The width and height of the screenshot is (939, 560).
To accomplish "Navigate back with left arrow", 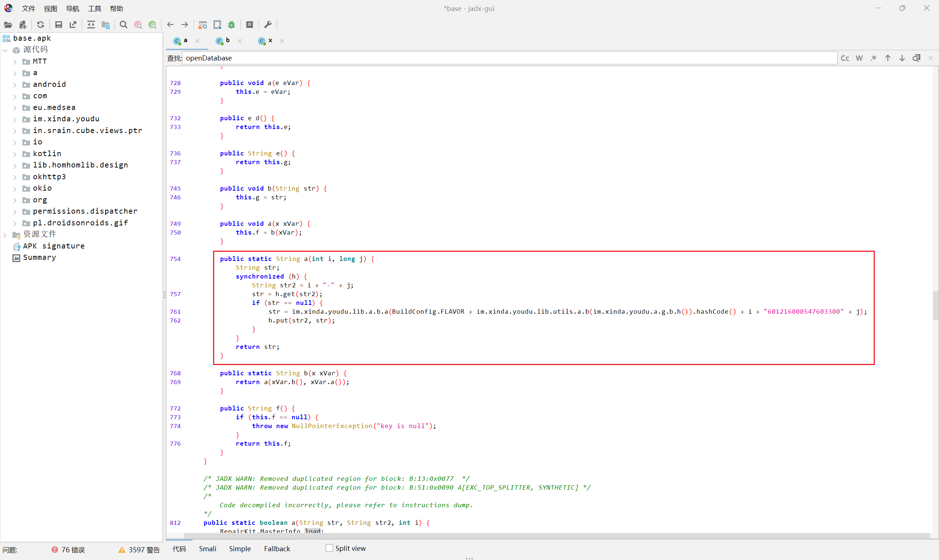I will [170, 25].
